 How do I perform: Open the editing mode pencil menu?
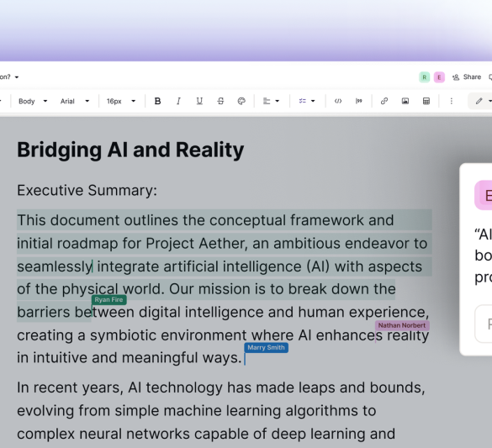click(481, 101)
